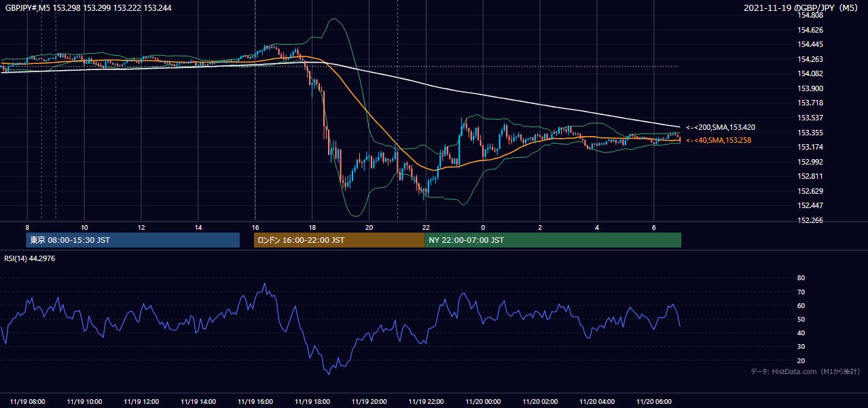Click RSI scale level 20

coord(801,360)
